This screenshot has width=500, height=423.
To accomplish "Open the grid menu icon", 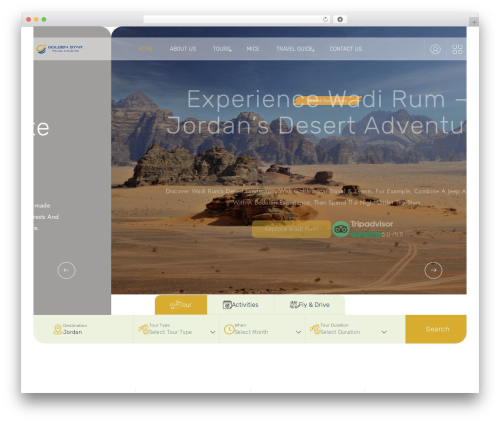I will point(457,49).
